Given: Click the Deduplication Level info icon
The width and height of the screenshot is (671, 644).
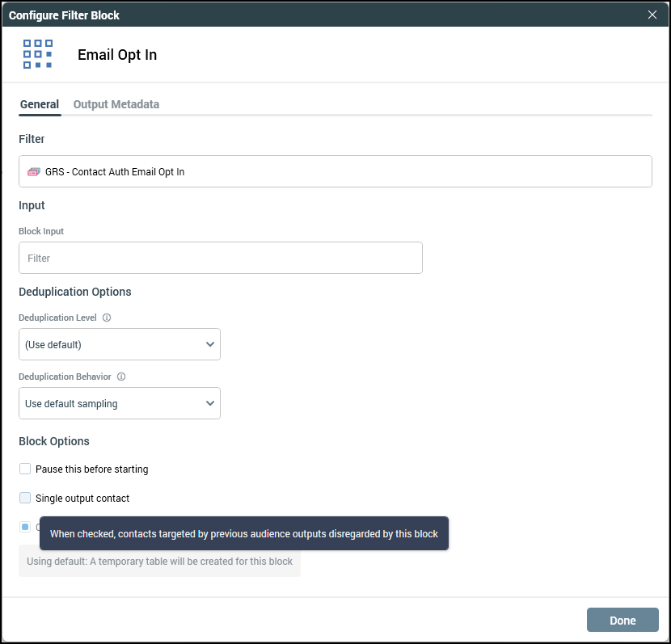Looking at the screenshot, I should (107, 318).
